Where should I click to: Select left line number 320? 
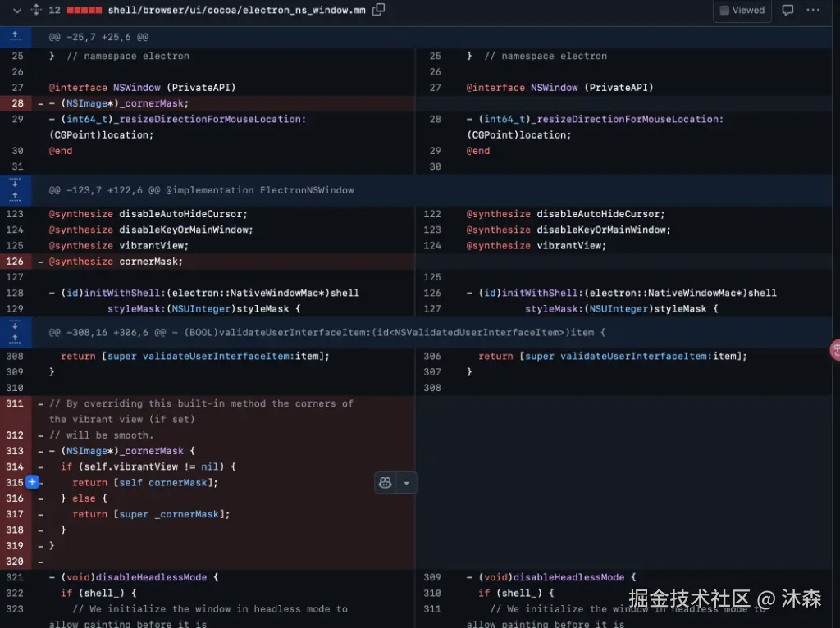[x=15, y=562]
